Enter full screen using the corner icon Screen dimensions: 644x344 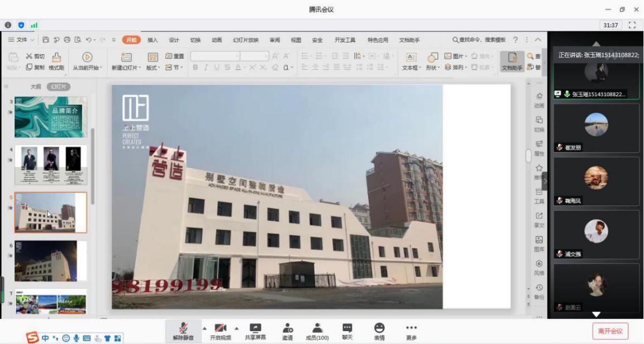tap(632, 25)
